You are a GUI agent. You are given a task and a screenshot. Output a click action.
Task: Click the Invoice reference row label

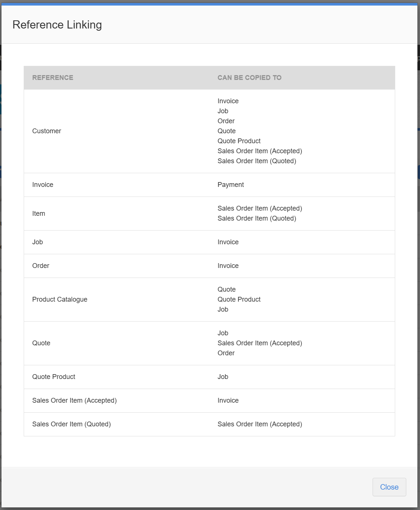coord(43,185)
